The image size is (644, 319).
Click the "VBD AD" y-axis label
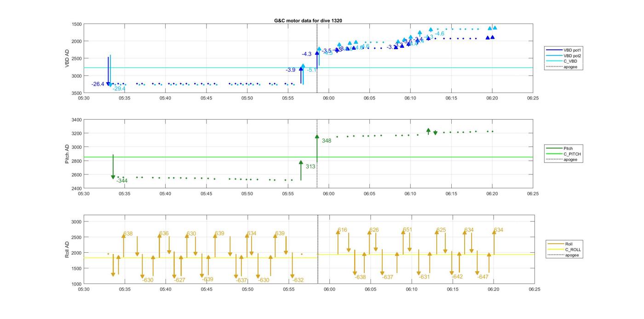click(67, 58)
